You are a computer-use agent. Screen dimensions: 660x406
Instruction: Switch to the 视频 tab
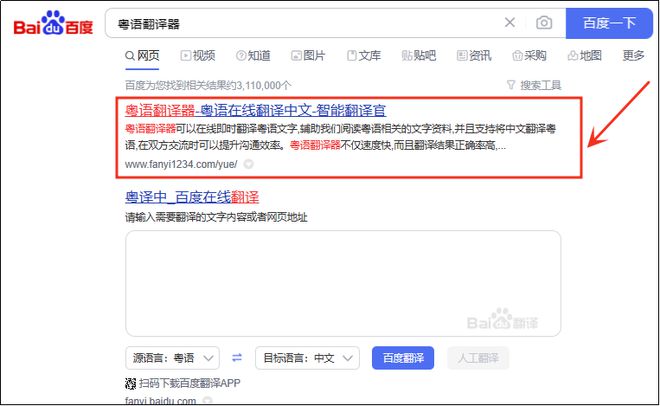(198, 56)
